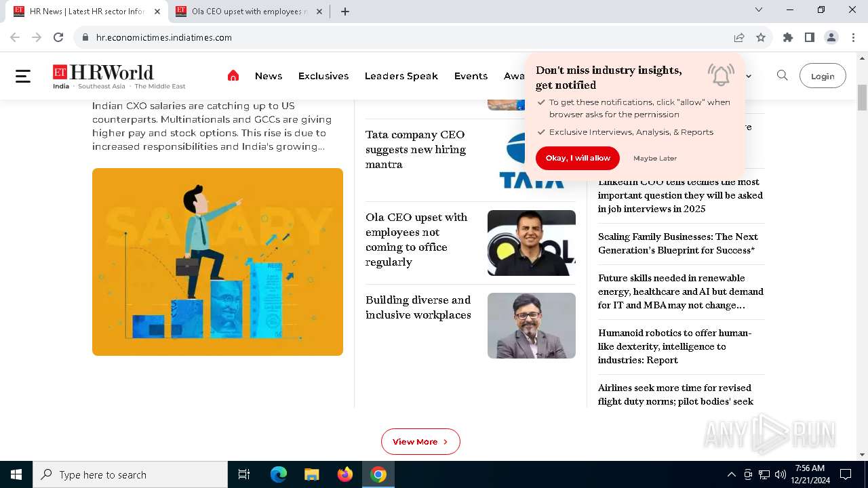Open new tab with plus button
This screenshot has width=868, height=488.
coord(345,12)
